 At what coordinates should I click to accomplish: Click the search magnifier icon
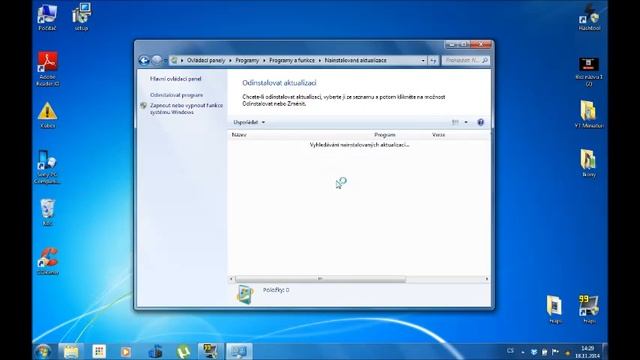point(485,60)
